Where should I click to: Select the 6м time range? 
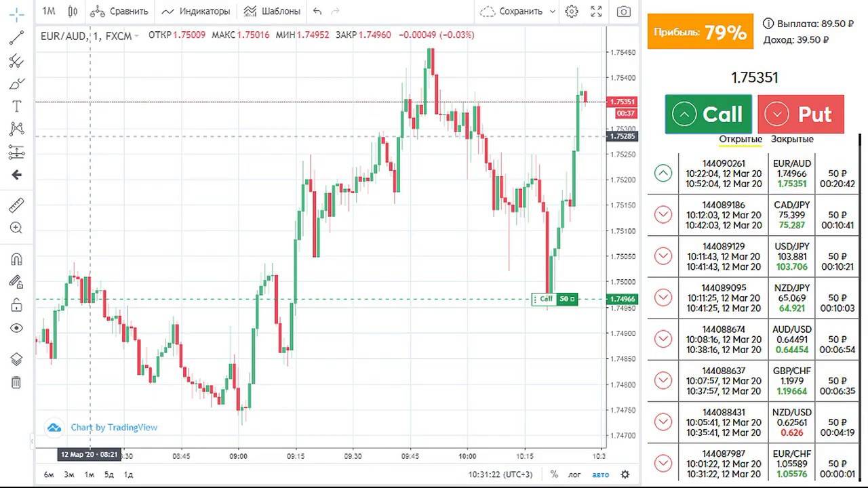click(49, 474)
